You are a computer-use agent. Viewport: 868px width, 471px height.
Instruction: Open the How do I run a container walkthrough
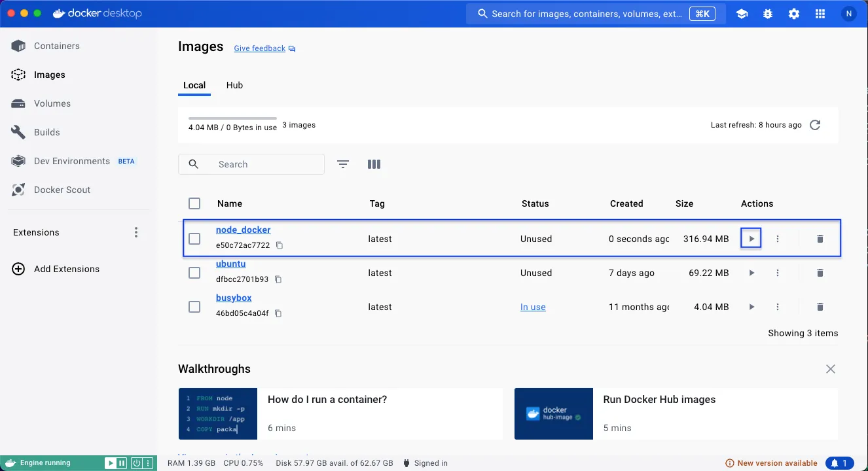[x=340, y=413]
